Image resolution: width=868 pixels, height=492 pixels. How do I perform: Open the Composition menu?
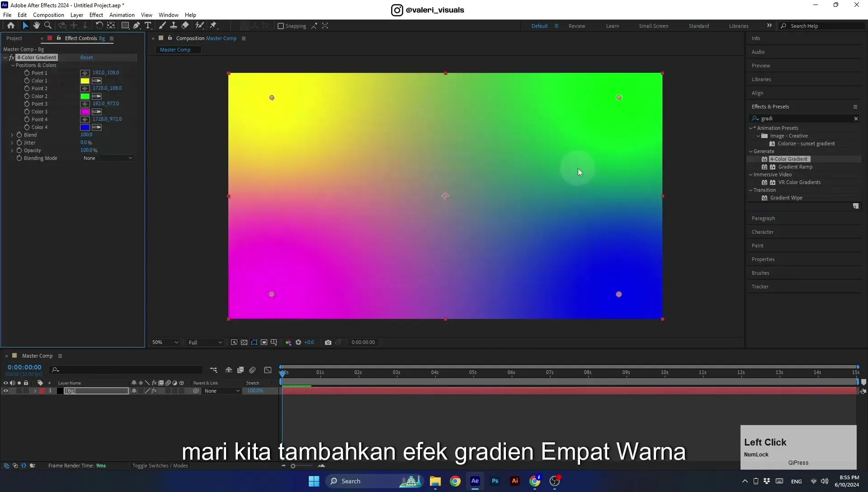tap(48, 14)
